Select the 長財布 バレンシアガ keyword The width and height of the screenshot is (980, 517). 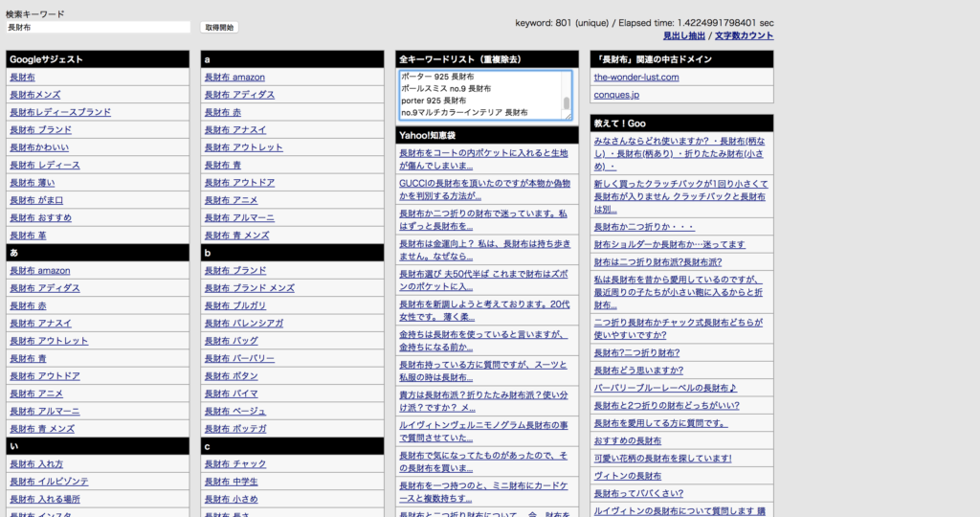[x=244, y=323]
